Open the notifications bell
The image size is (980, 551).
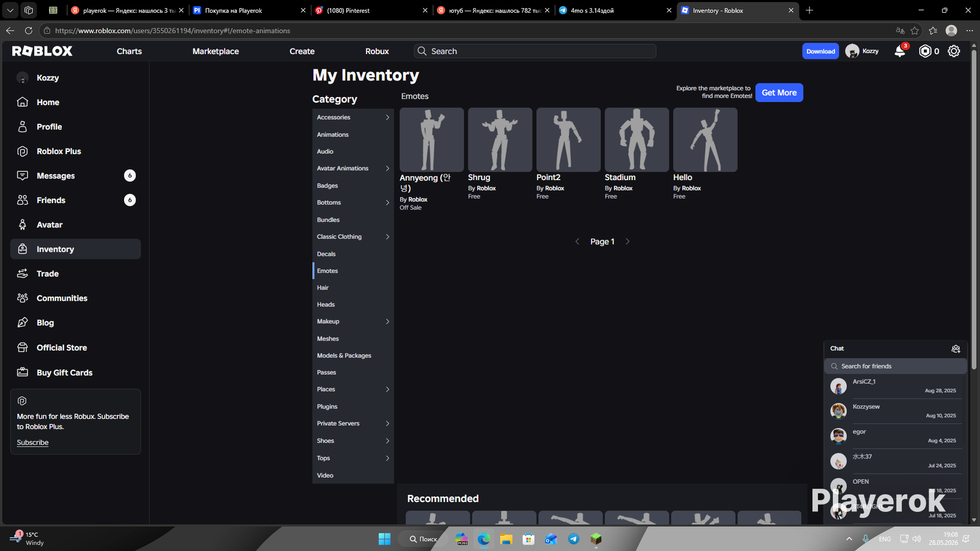tap(900, 51)
